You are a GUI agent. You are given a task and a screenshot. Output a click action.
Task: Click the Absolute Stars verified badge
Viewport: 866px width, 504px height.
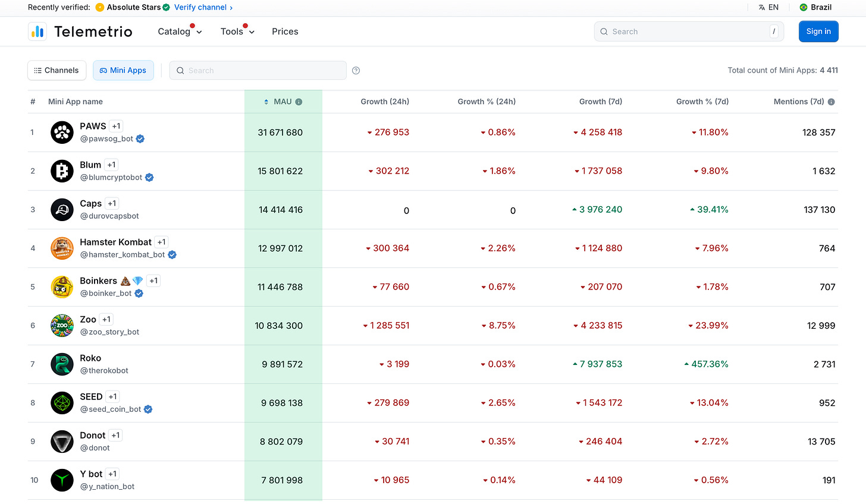[166, 7]
